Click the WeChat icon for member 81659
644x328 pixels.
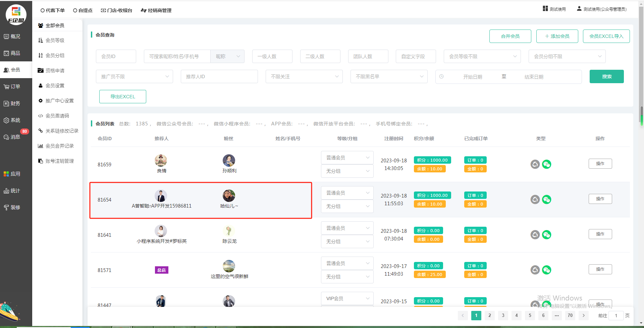pyautogui.click(x=546, y=164)
